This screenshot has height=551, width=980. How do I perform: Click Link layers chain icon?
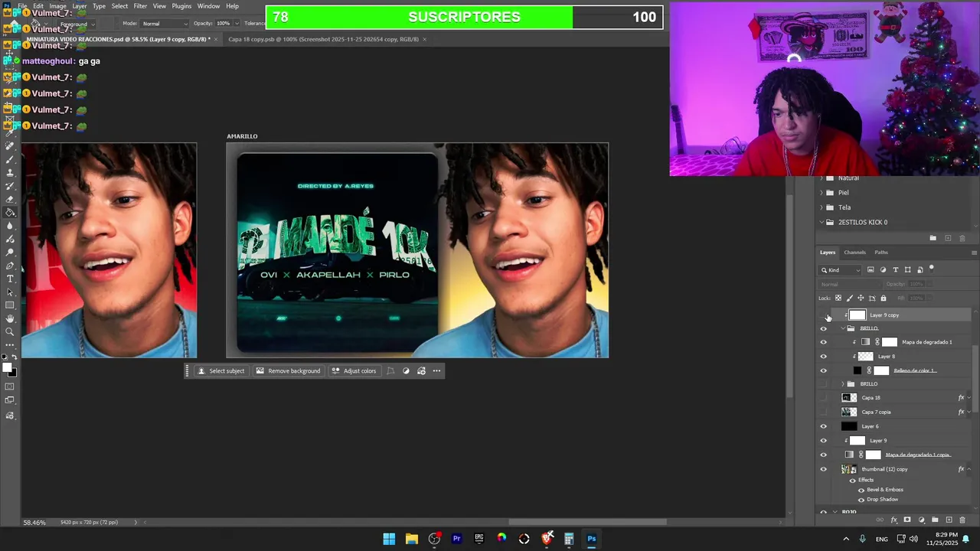click(x=880, y=520)
